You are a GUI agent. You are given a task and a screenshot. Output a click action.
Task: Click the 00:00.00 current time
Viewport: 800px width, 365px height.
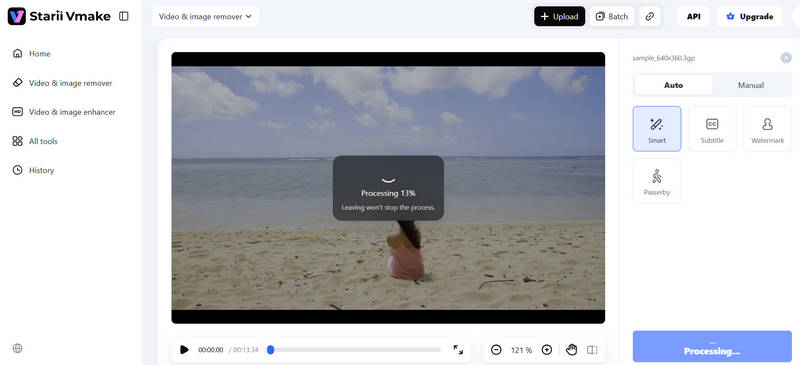pyautogui.click(x=210, y=350)
